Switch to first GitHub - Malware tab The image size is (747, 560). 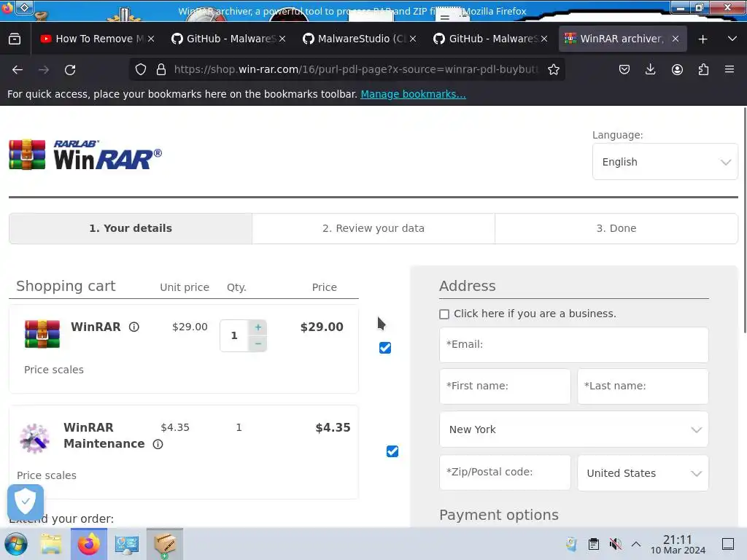(x=228, y=39)
